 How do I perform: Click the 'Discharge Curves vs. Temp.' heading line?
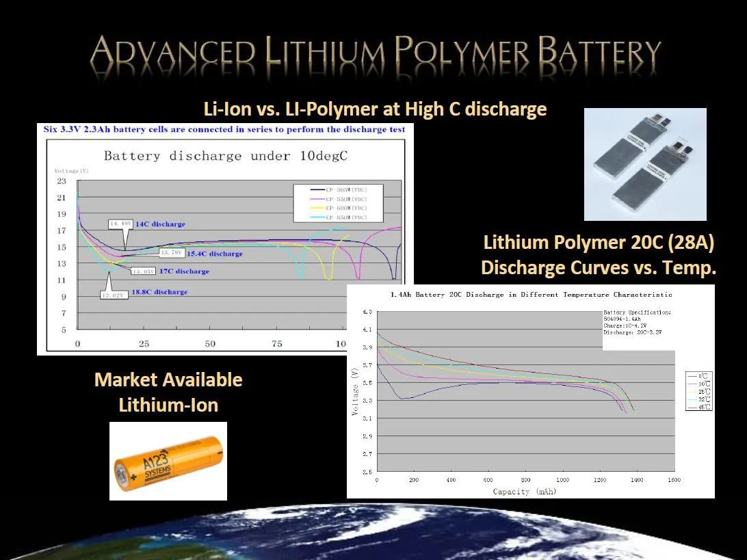click(599, 267)
